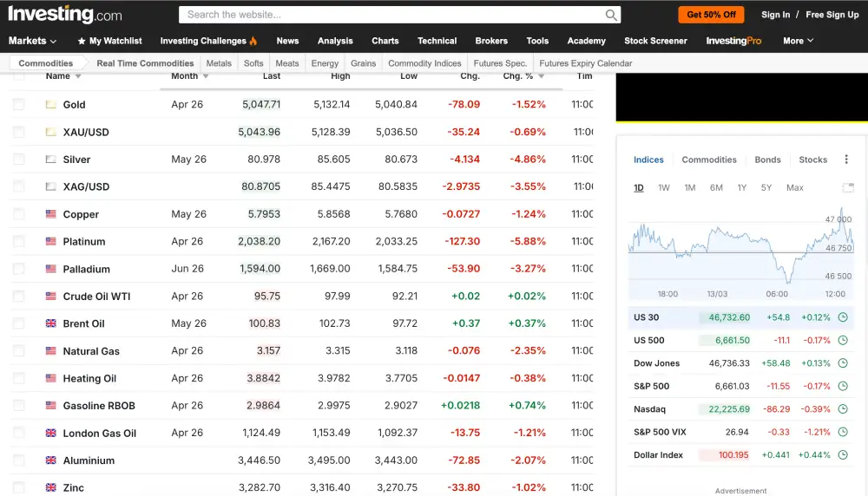Image resolution: width=868 pixels, height=496 pixels.
Task: Tick the checkbox for Crude Oil WTI
Action: pos(19,297)
